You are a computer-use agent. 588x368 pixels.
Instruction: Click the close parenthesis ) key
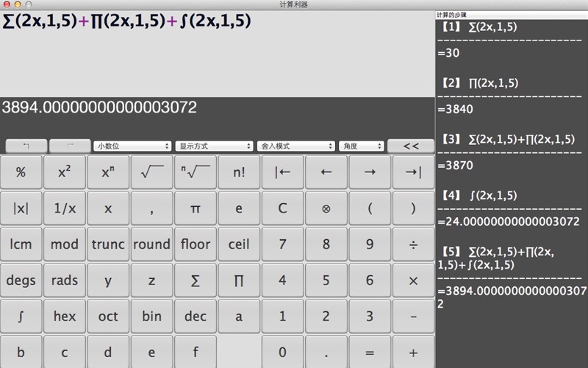tap(413, 208)
